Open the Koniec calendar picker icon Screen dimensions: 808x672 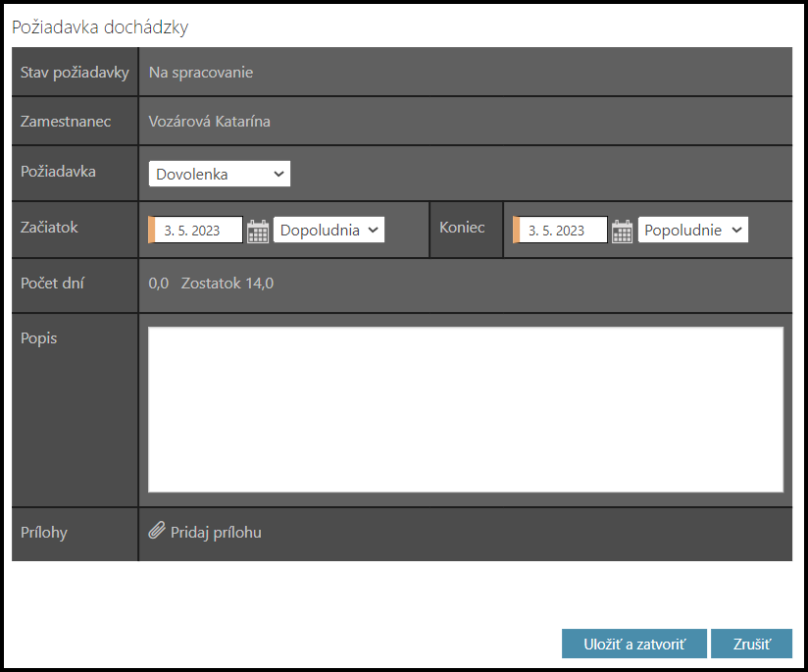tap(622, 231)
